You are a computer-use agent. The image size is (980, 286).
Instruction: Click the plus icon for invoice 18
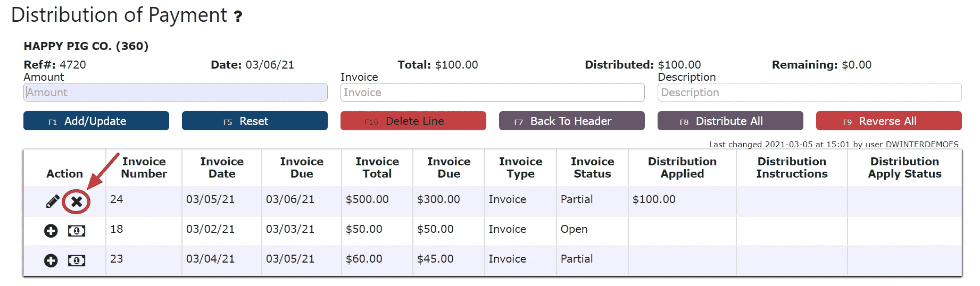pyautogui.click(x=51, y=231)
